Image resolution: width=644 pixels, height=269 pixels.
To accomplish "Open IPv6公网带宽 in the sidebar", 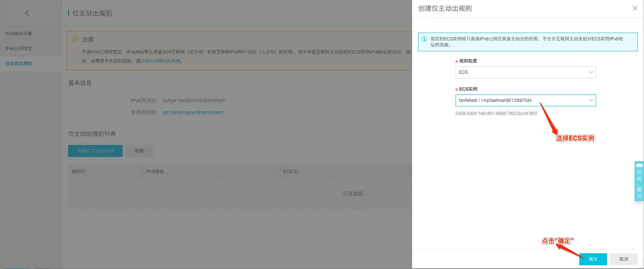I will pyautogui.click(x=19, y=49).
